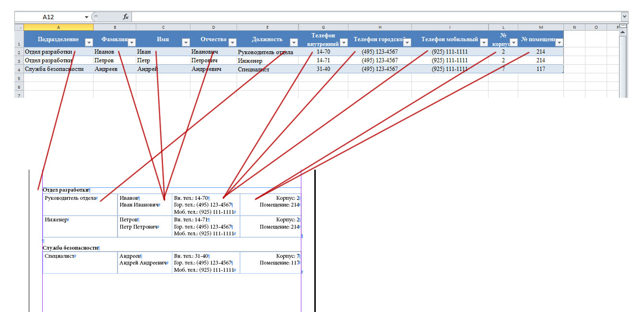Image resolution: width=644 pixels, height=312 pixels.
Task: Select row 4 header
Action: coord(19,69)
